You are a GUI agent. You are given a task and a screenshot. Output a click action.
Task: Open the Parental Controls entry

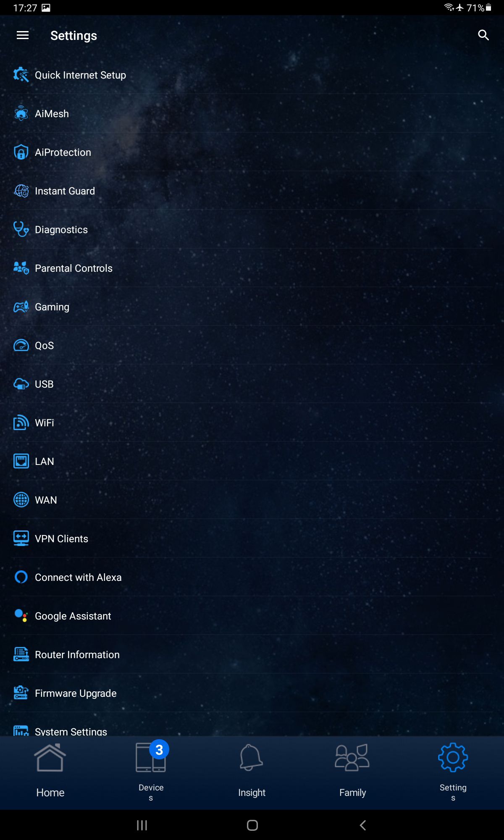(x=252, y=268)
